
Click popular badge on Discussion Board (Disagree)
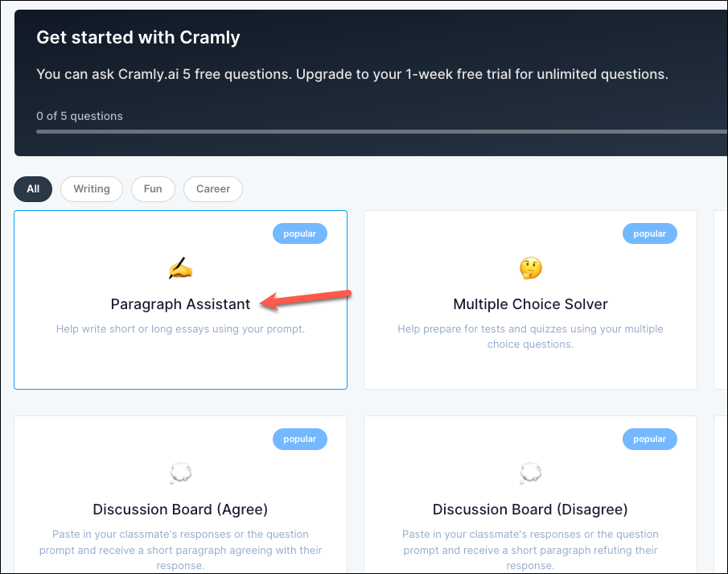pos(649,440)
